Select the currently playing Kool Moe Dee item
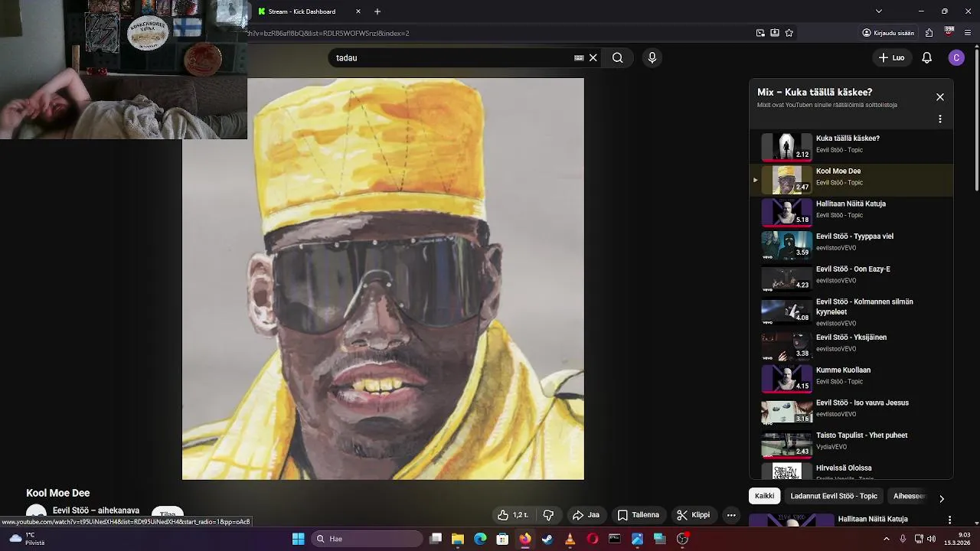The height and width of the screenshot is (551, 980). pos(851,179)
